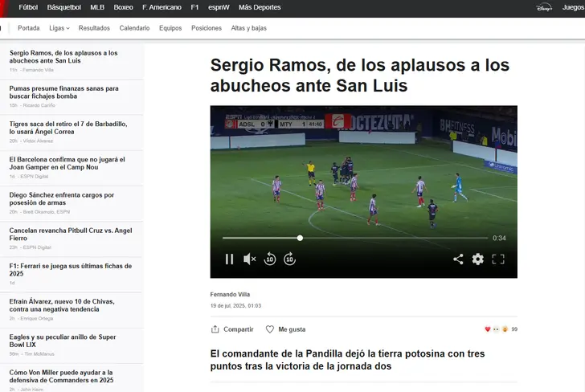Open sidebar Sergio Ramos article link
The image size is (585, 392).
[x=63, y=57]
